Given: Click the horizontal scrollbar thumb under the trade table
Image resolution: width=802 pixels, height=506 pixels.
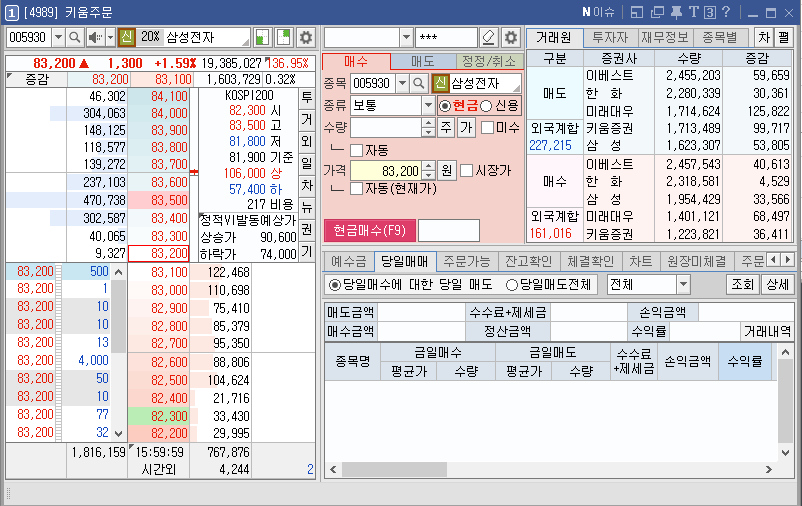Looking at the screenshot, I should pyautogui.click(x=394, y=469).
